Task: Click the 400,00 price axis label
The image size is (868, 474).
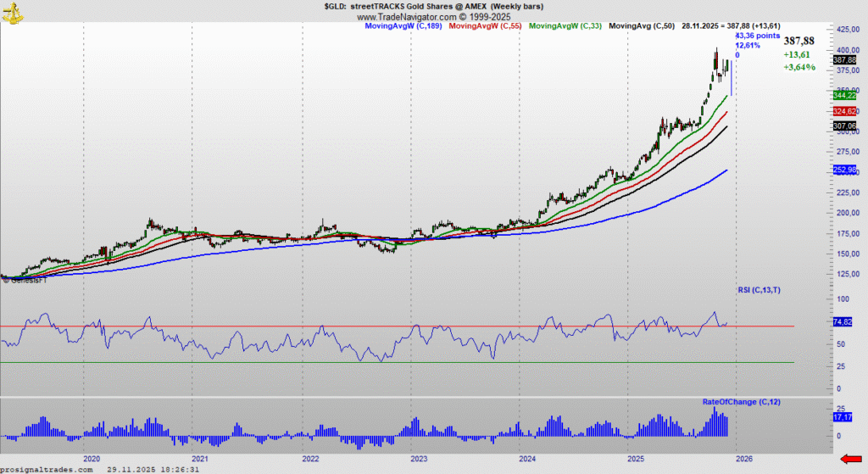Action: point(849,50)
